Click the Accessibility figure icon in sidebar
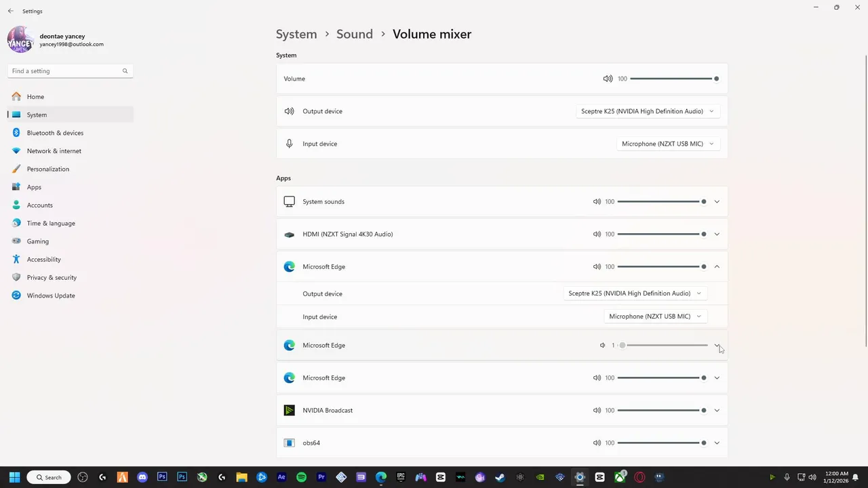Screen dimensions: 868x488 point(16,260)
